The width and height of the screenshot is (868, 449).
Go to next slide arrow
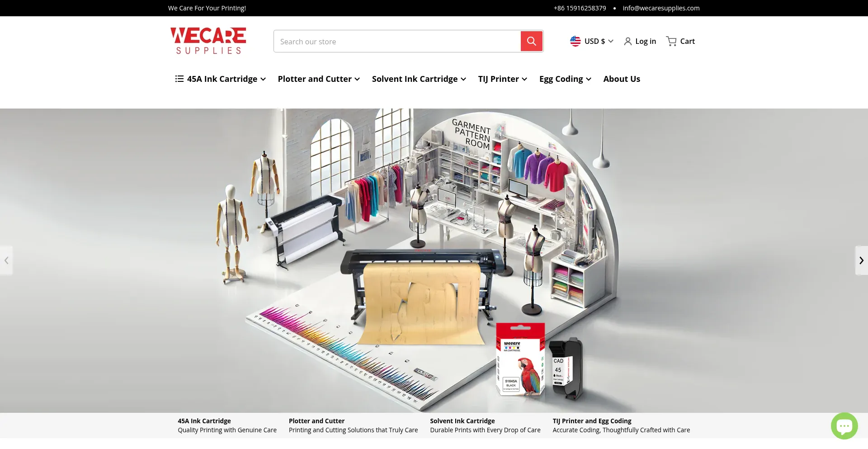861,260
